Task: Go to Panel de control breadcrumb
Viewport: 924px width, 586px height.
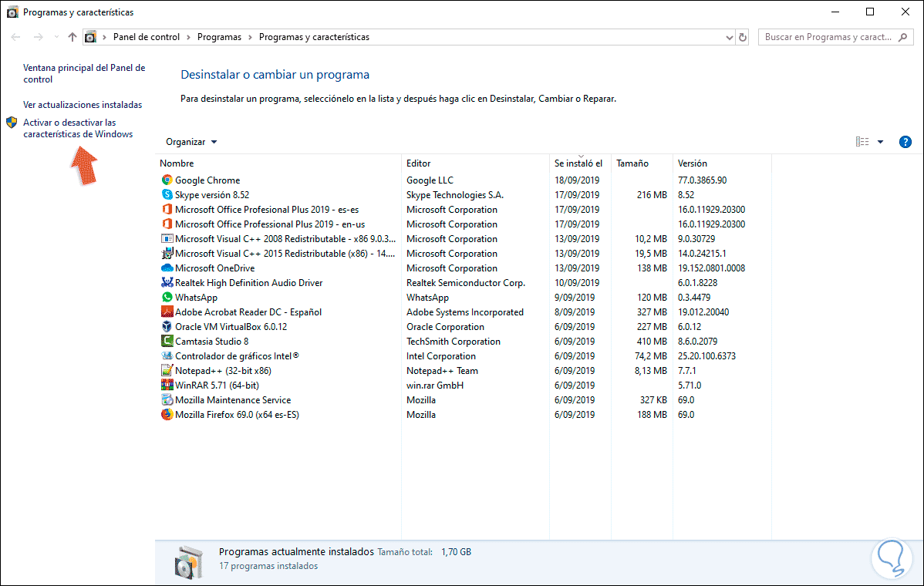Action: tap(146, 37)
